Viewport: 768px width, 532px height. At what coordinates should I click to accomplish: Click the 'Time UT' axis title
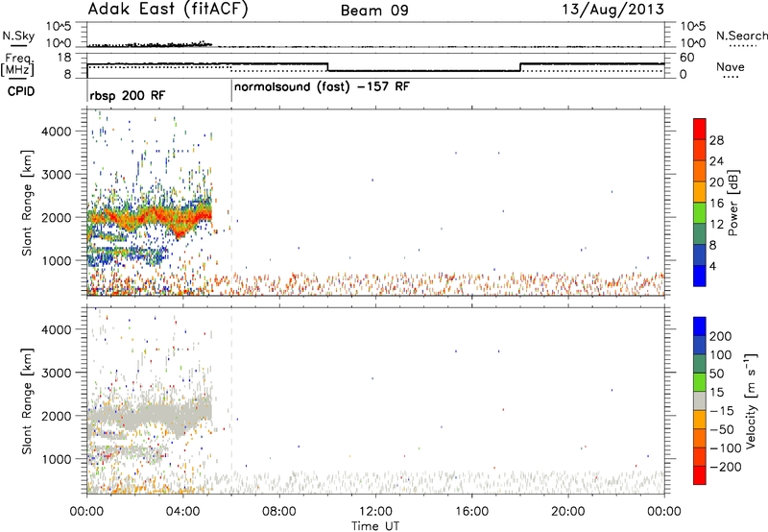[x=375, y=525]
